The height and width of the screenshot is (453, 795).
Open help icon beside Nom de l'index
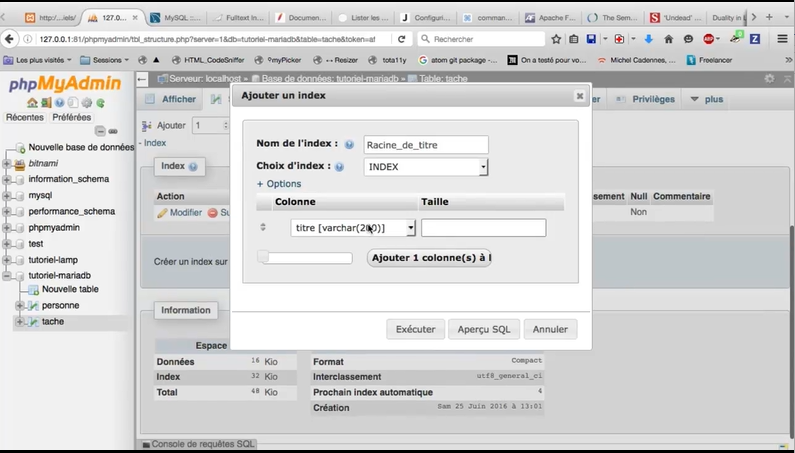coord(349,144)
